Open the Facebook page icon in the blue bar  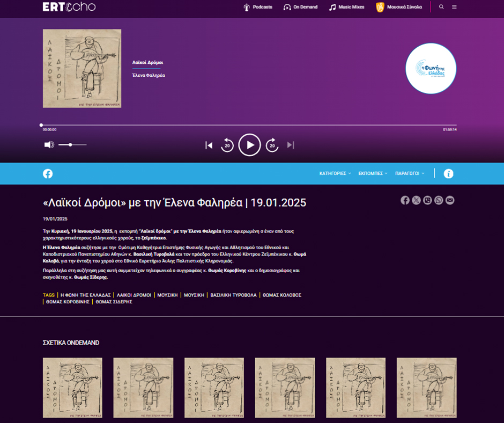point(48,174)
